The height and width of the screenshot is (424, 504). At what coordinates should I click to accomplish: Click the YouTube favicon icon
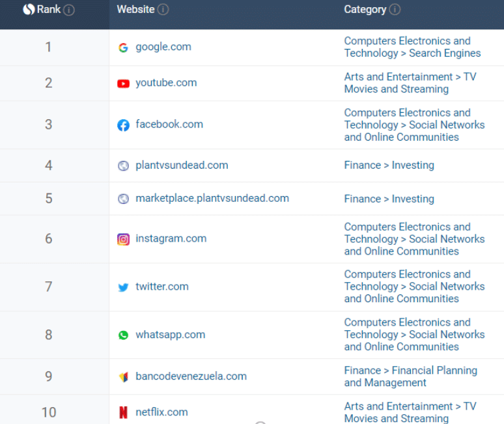point(123,83)
